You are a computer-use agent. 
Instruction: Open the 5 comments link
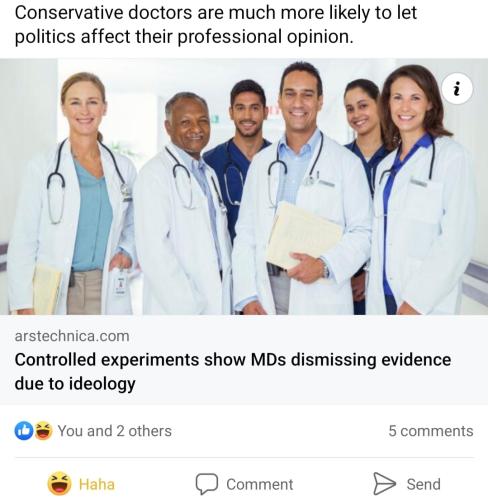point(431,431)
